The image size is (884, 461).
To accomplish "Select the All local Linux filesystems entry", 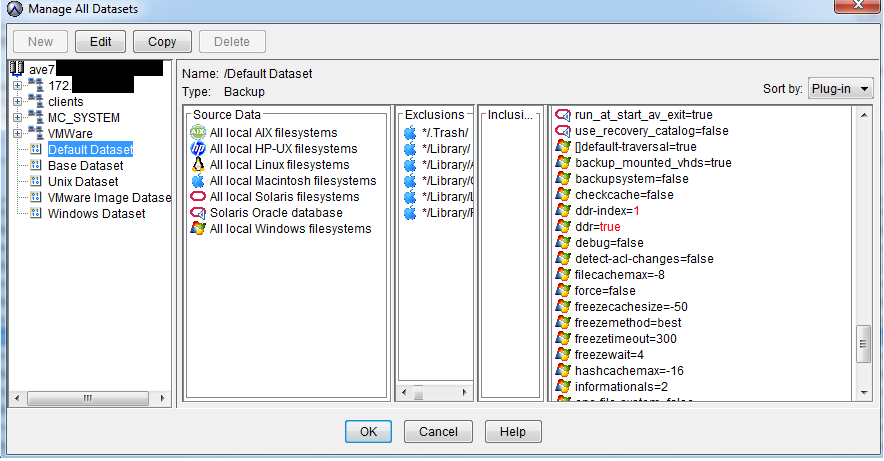I will [280, 165].
